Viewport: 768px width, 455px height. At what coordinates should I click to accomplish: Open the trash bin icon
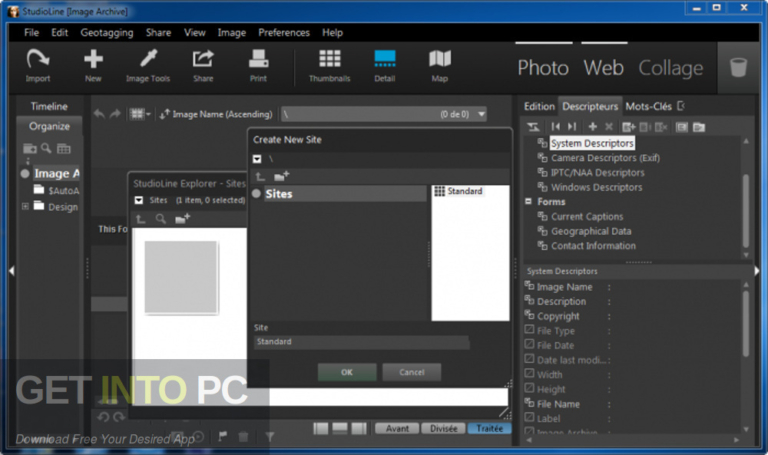click(x=739, y=67)
